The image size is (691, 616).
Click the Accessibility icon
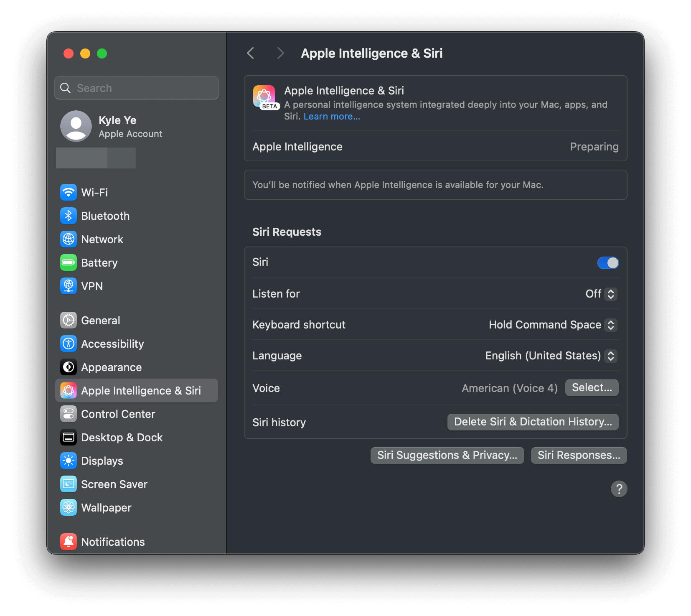pyautogui.click(x=69, y=344)
